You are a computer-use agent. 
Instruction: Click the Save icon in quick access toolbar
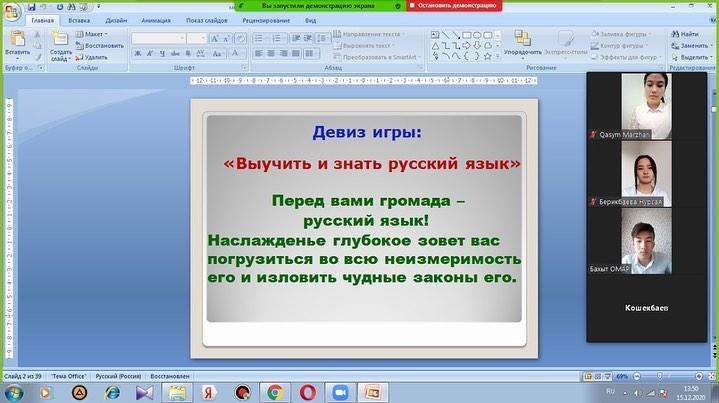click(32, 7)
